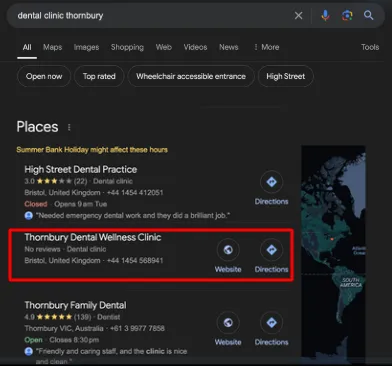
Task: Click reviewer avatar beside friendly staff review
Action: click(29, 351)
